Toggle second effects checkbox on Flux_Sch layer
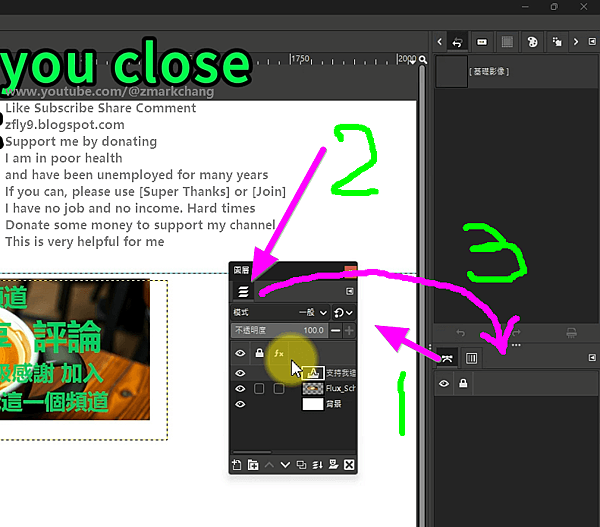 tap(279, 388)
